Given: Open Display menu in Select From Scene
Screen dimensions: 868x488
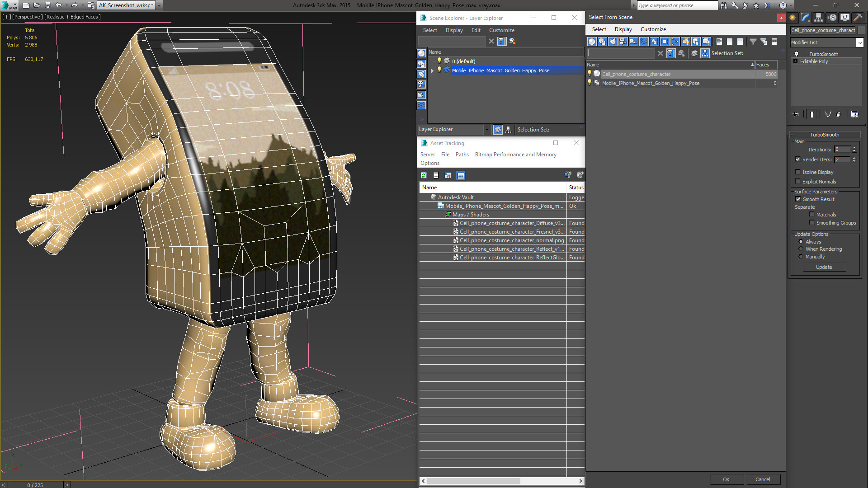Looking at the screenshot, I should [x=623, y=29].
